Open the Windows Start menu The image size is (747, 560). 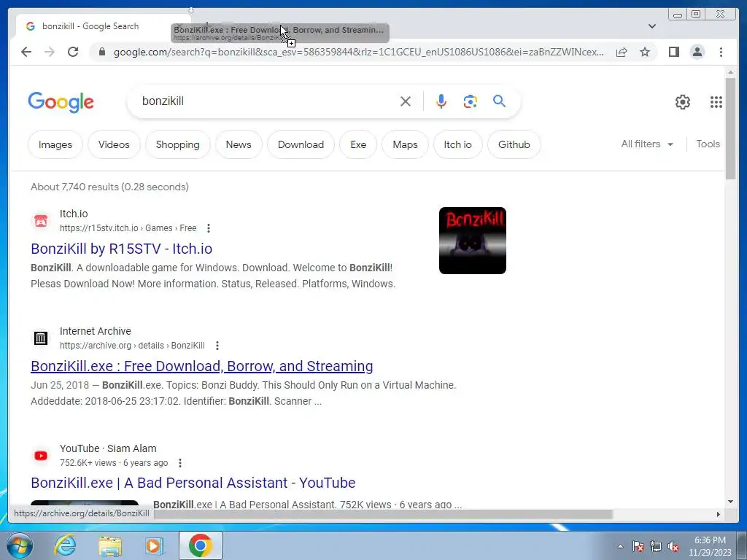pos(19,545)
